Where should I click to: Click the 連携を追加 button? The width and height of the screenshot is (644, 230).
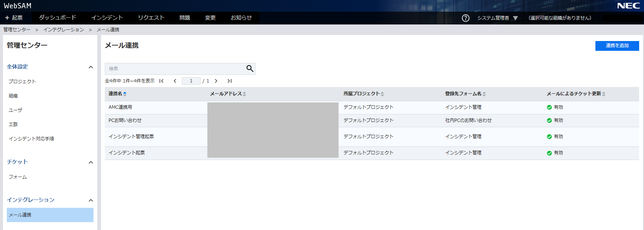click(x=617, y=46)
